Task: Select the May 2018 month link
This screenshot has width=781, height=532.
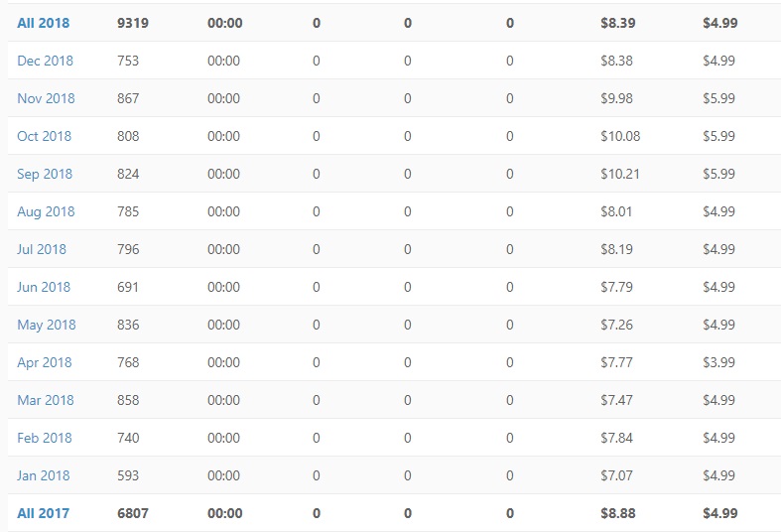Action: pyautogui.click(x=47, y=326)
